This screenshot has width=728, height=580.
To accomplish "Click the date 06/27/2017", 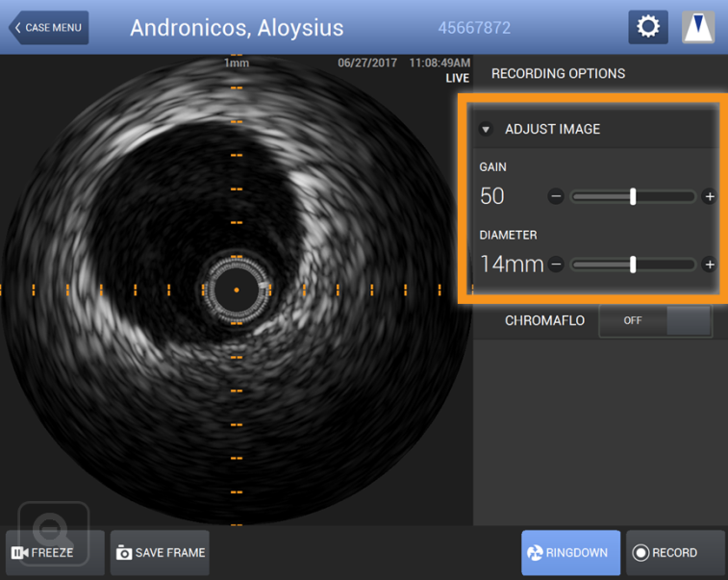I will point(367,63).
